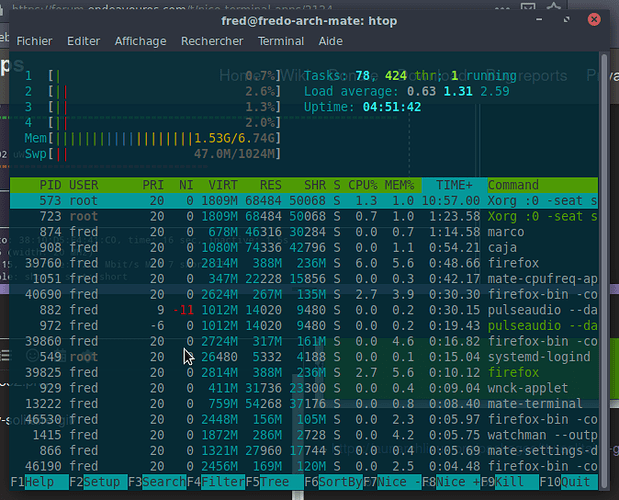This screenshot has width=619, height=500.
Task: Select the process row PID 573 Xorg
Action: [304, 201]
